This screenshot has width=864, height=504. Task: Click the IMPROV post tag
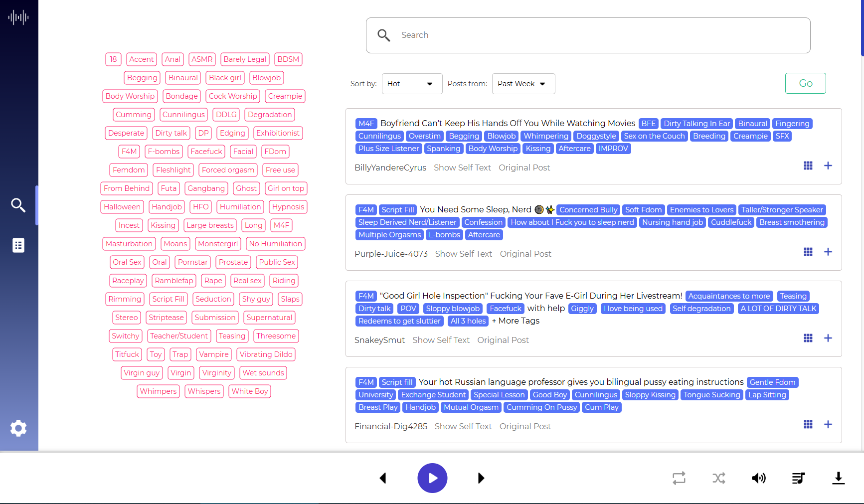tap(613, 149)
